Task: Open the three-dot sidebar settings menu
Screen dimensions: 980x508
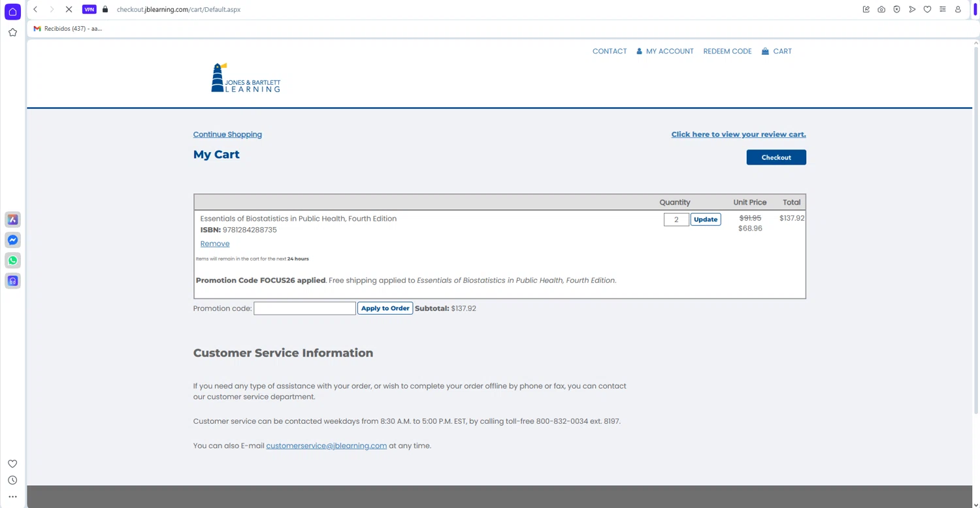Action: coord(12,497)
